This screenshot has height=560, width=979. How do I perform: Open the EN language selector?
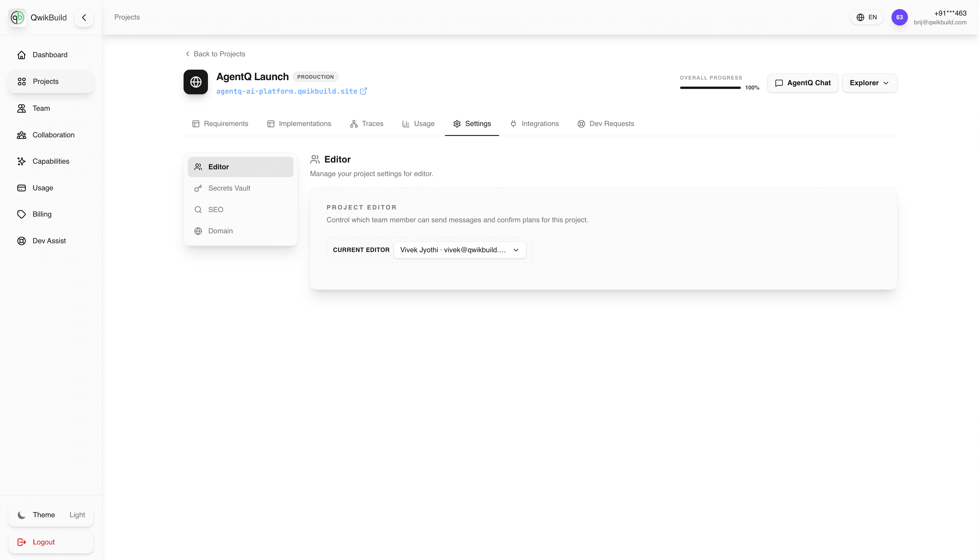tap(867, 17)
